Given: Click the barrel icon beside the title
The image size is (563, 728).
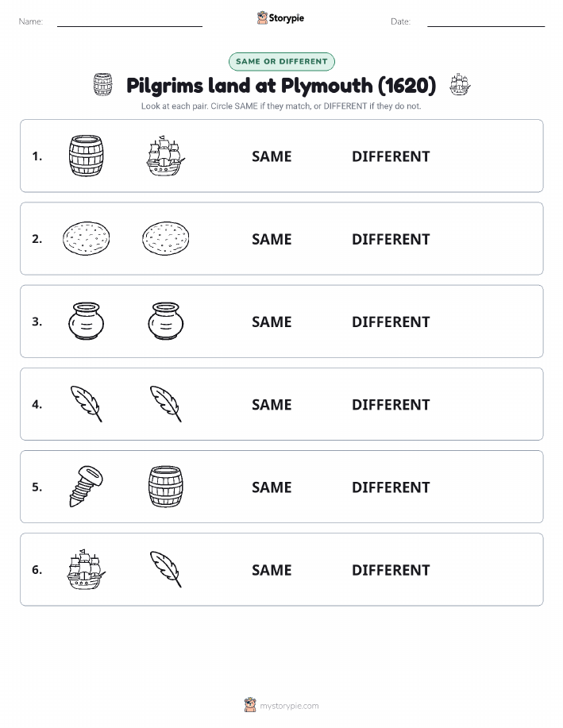Looking at the screenshot, I should pos(102,84).
